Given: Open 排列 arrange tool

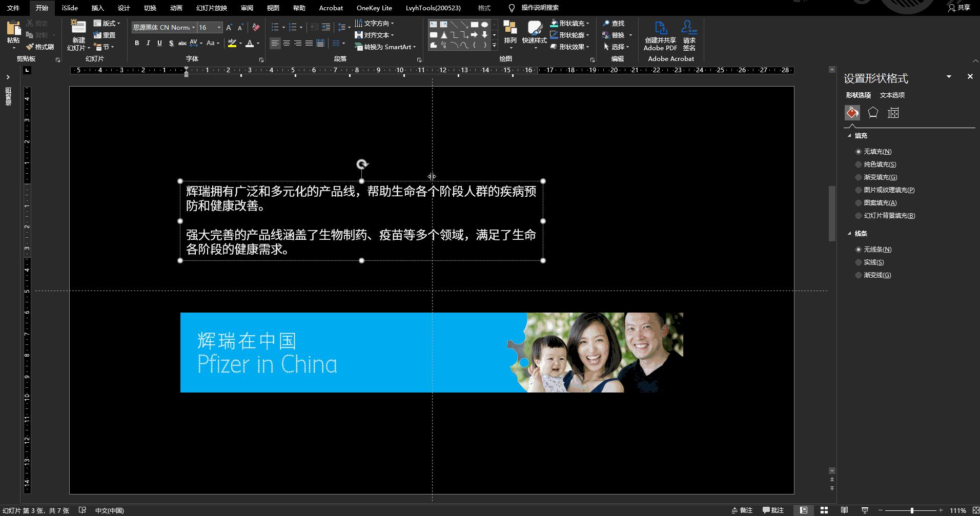Looking at the screenshot, I should (510, 34).
